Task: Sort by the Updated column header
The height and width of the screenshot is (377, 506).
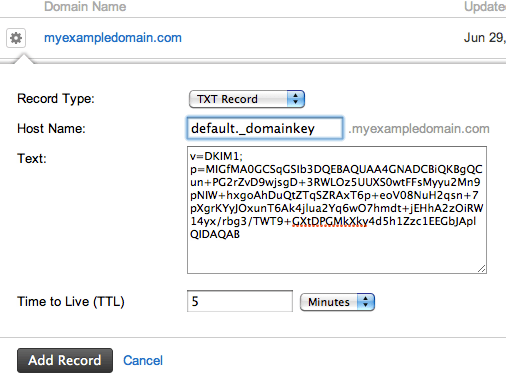Action: pyautogui.click(x=485, y=6)
